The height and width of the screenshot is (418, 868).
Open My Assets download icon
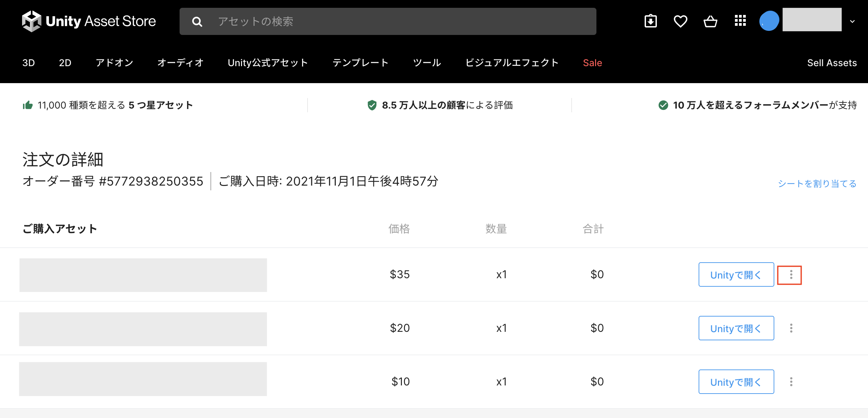coord(650,21)
